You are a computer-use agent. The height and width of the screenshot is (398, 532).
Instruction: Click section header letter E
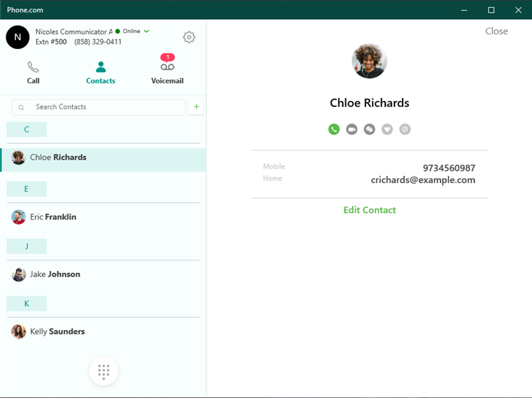point(26,189)
